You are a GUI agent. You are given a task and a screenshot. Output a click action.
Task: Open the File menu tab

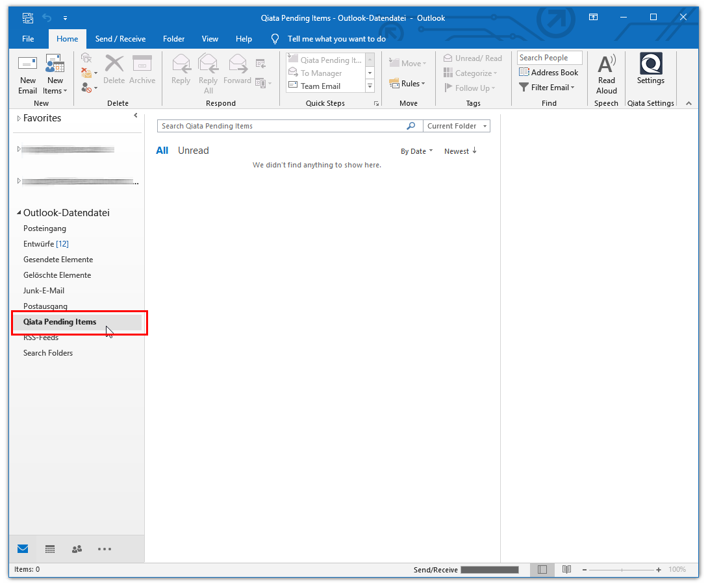(28, 39)
